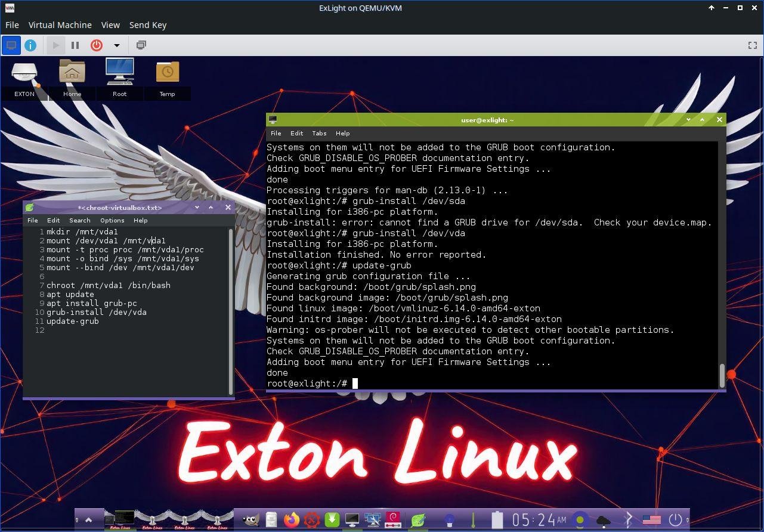Launch Firefox from the panel

click(x=292, y=520)
